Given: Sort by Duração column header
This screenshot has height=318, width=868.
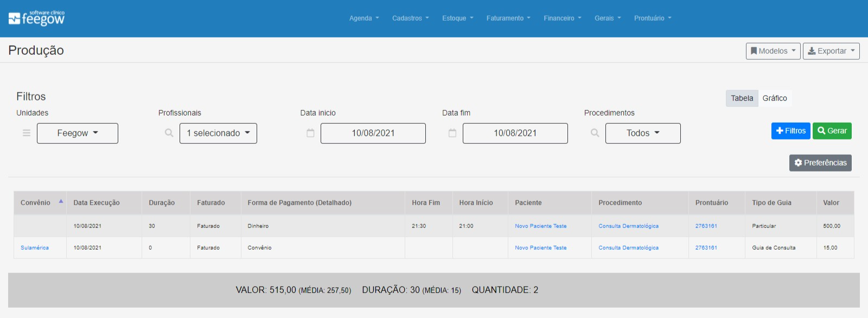Looking at the screenshot, I should click(x=166, y=203).
